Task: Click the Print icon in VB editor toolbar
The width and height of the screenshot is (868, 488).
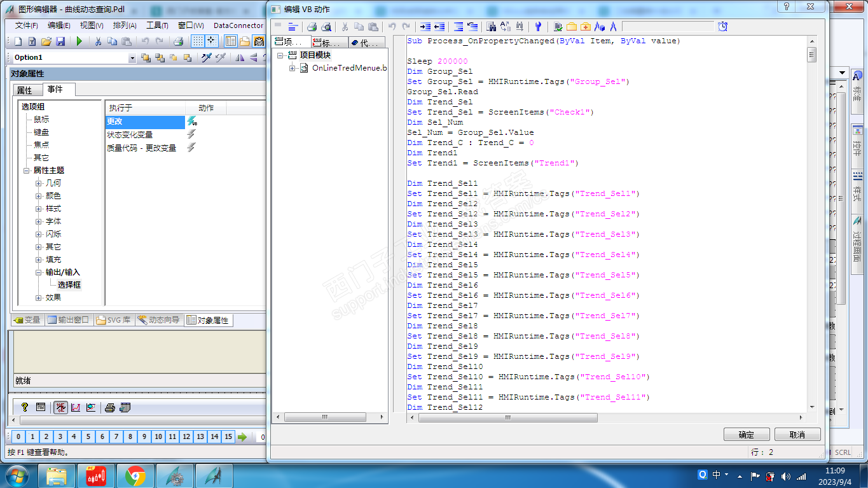Action: [x=312, y=27]
